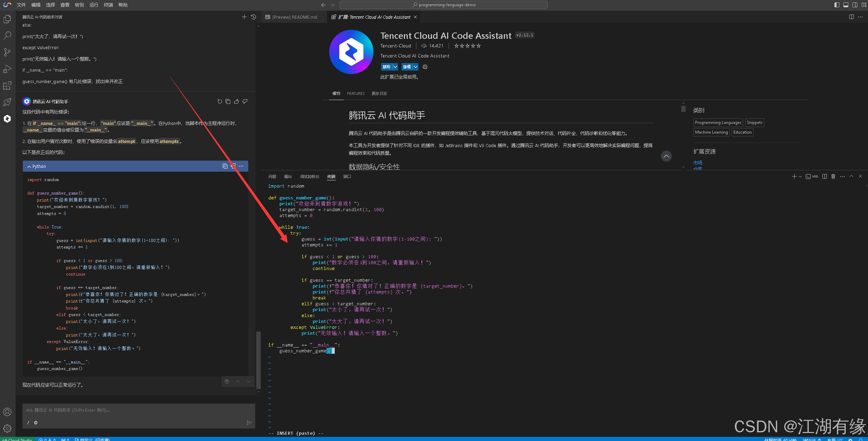This screenshot has height=441, width=868.
Task: Open the Source Control view
Action: pos(7,52)
